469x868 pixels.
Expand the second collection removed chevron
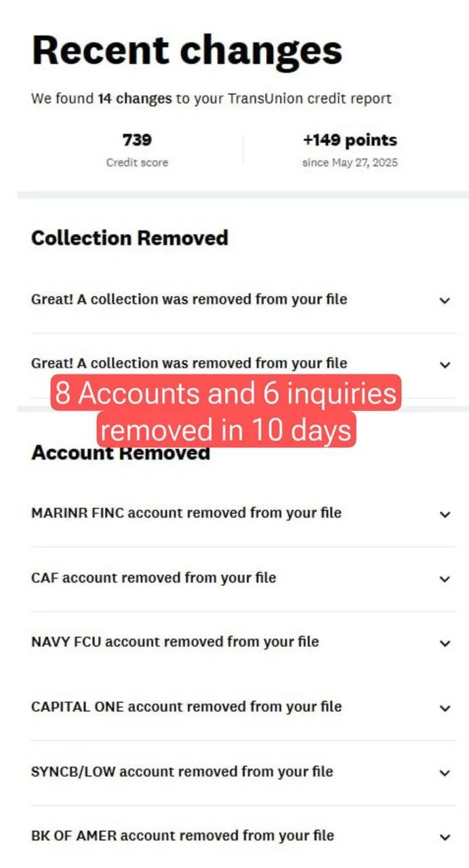tap(445, 365)
